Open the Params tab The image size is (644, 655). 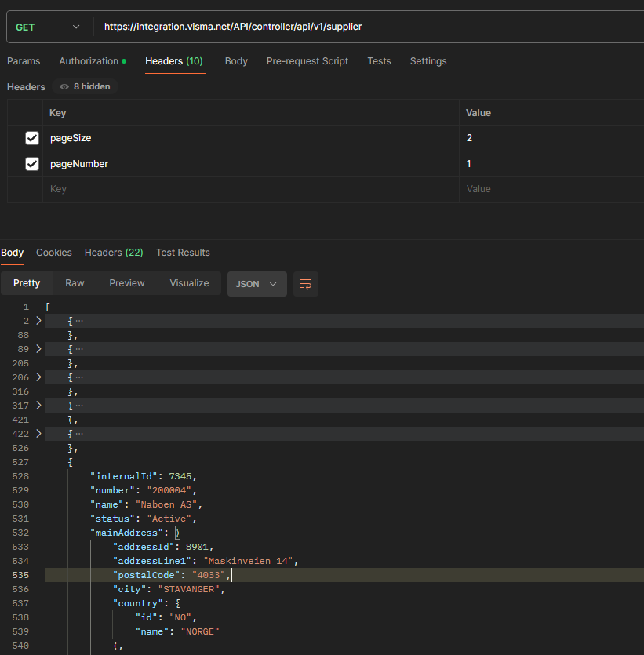coord(24,61)
